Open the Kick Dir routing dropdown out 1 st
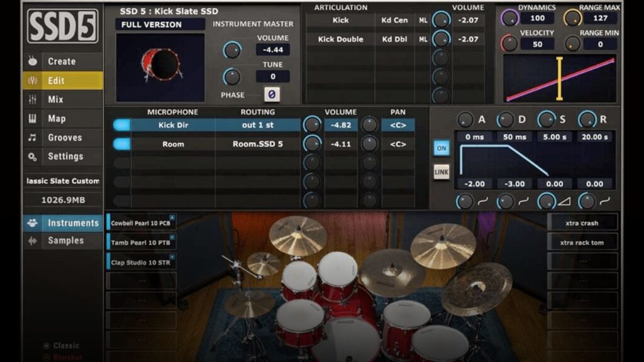Viewport: 644px width, 362px height. point(257,125)
